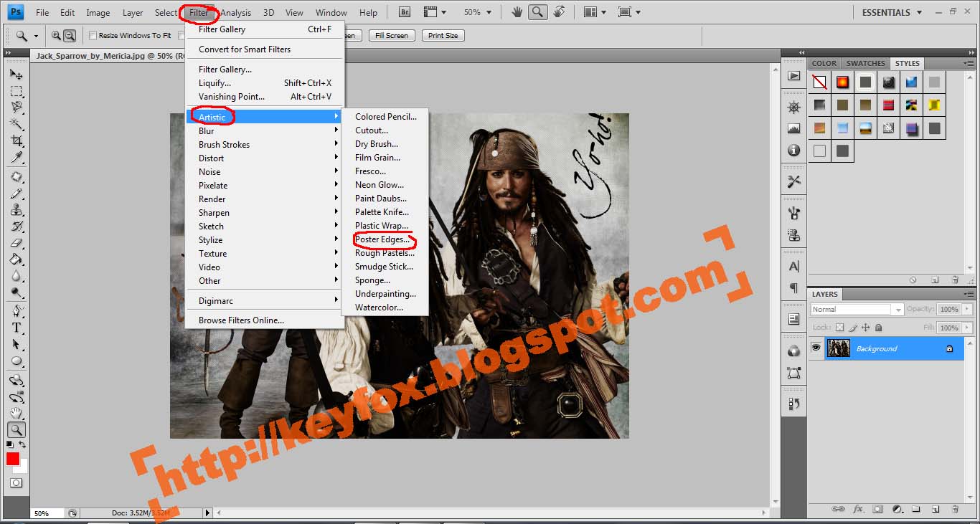This screenshot has height=524, width=980.
Task: Click the Background layer thumbnail
Action: point(838,348)
